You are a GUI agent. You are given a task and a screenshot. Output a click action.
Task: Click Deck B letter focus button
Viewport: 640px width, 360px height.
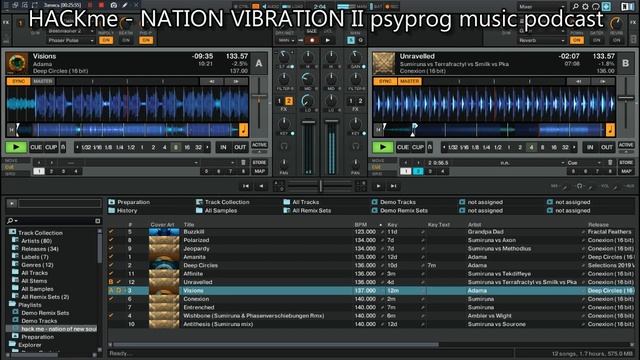[626, 63]
